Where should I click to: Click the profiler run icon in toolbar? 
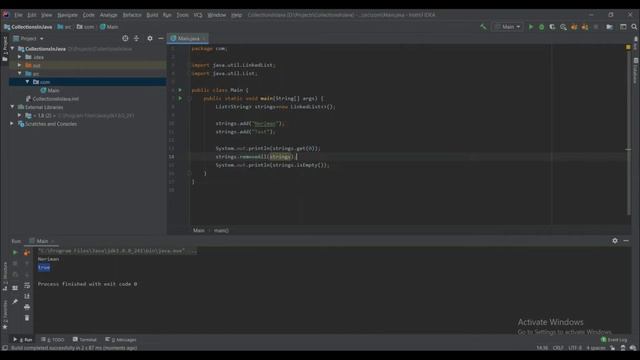pyautogui.click(x=563, y=27)
